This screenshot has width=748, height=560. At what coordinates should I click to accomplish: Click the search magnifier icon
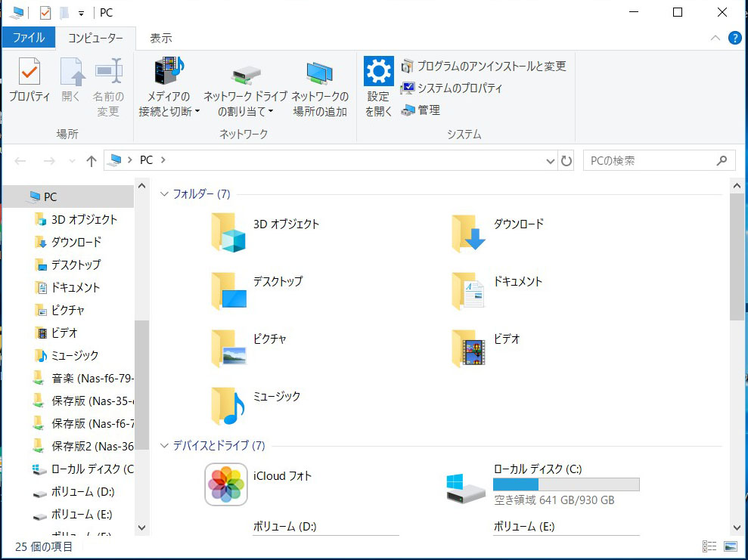[x=722, y=161]
